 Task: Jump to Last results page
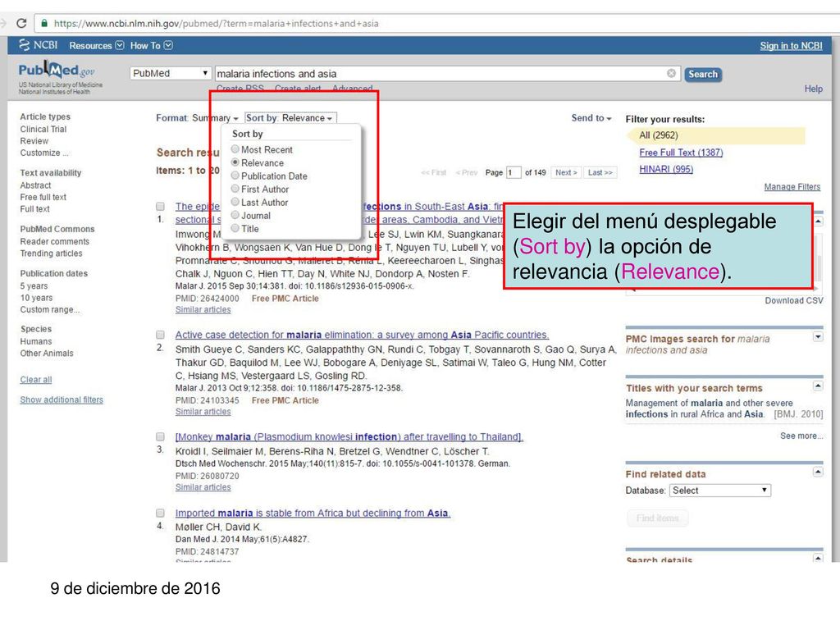click(600, 172)
